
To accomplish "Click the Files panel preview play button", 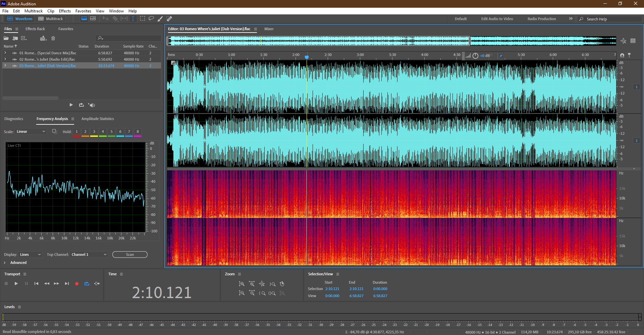I will [x=71, y=105].
